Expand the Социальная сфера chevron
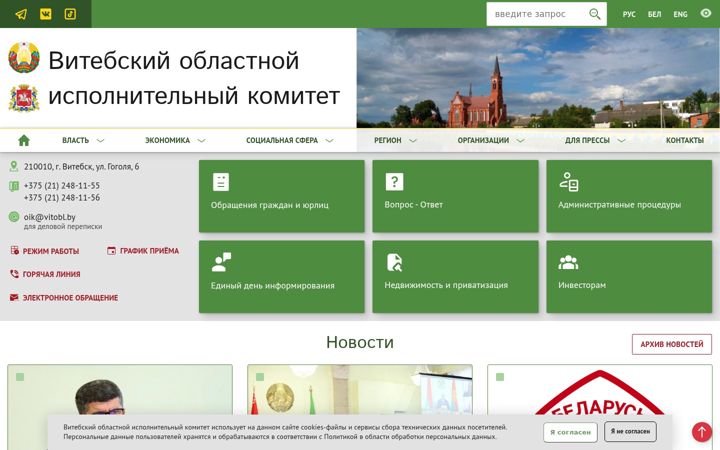 point(329,141)
